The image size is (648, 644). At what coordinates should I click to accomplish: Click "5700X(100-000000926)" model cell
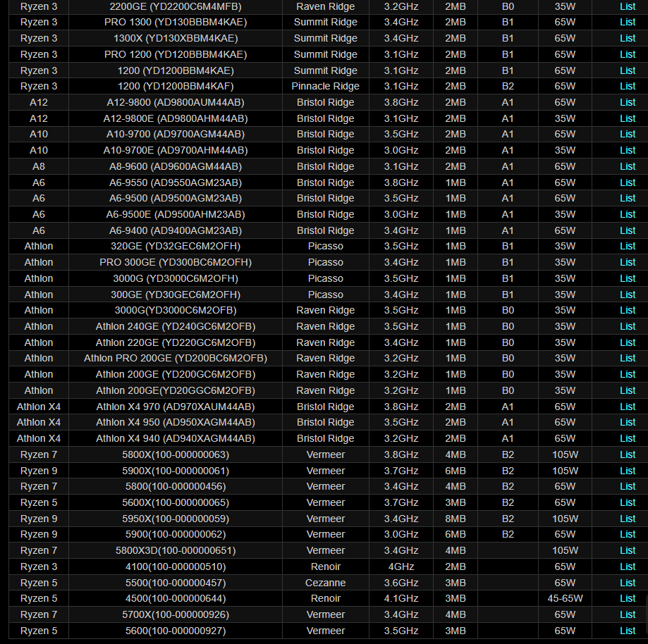176,614
